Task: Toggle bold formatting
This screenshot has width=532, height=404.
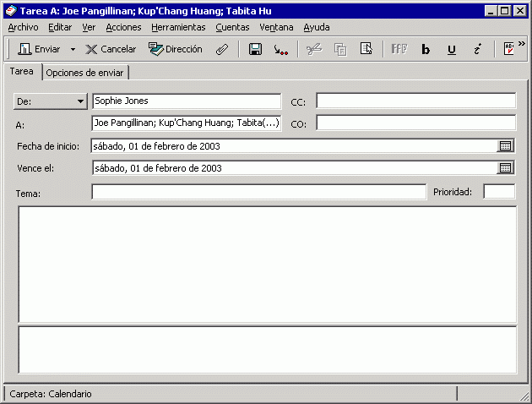Action: (x=426, y=50)
